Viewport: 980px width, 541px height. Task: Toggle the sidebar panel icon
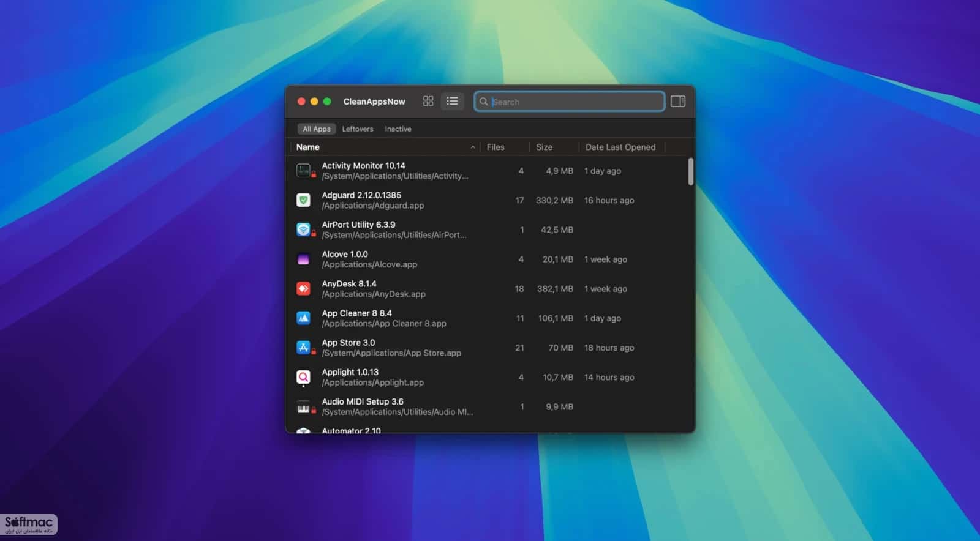tap(678, 102)
